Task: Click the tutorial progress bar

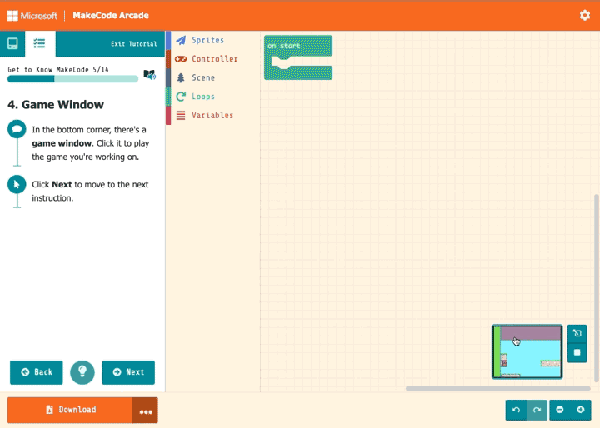Action: point(72,79)
